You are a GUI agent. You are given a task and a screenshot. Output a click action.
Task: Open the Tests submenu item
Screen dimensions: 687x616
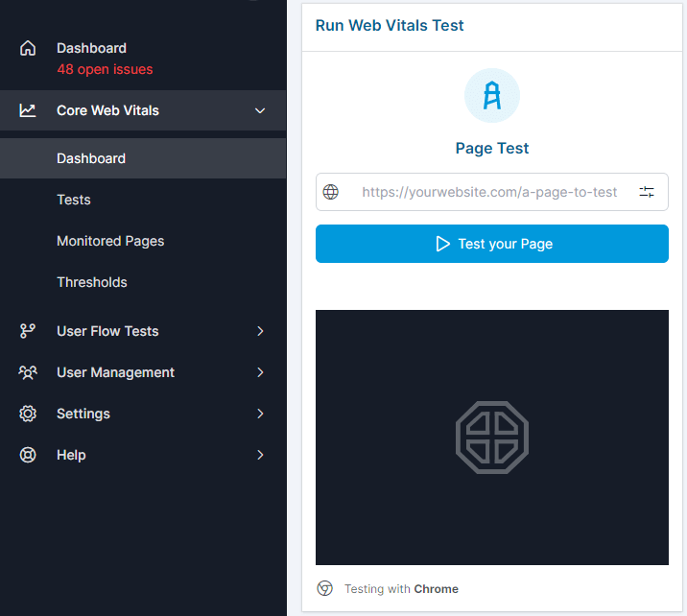[x=74, y=200]
